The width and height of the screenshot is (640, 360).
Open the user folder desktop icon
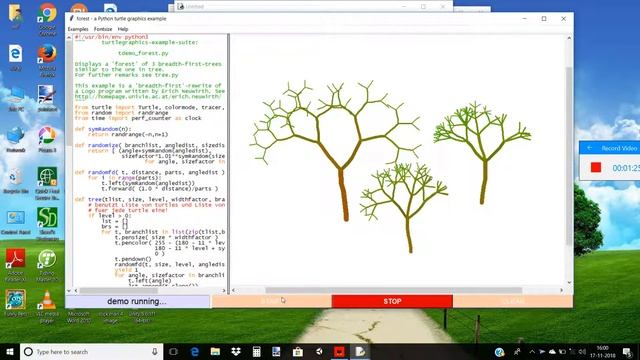pos(16,16)
